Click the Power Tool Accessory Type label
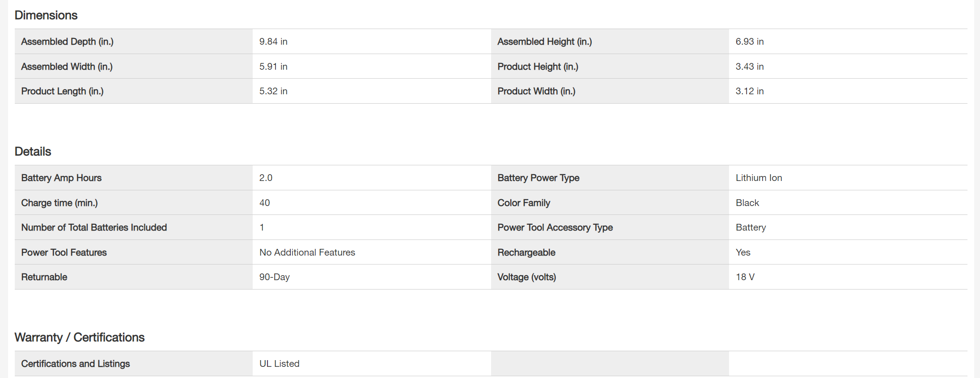980x378 pixels. [555, 227]
